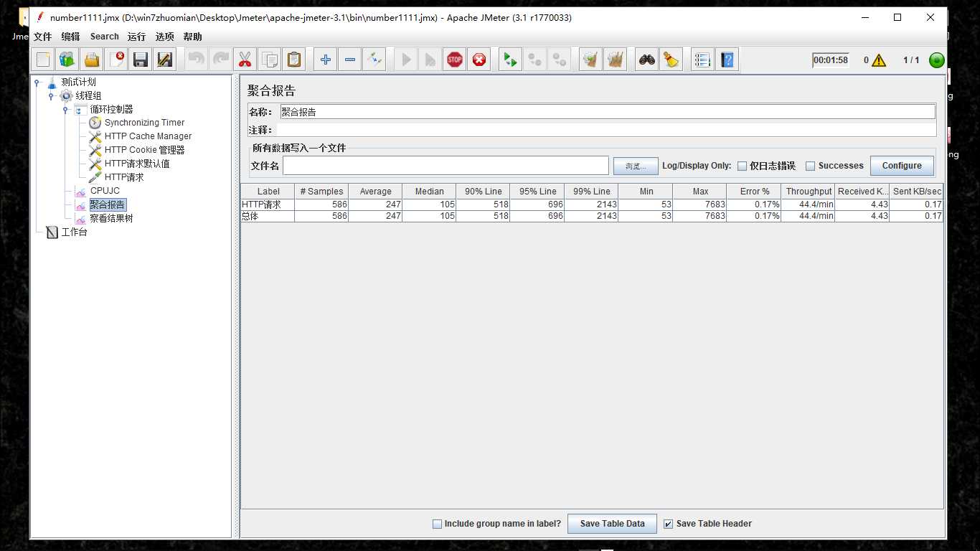This screenshot has height=551, width=980.
Task: Open the 运行 menu
Action: tap(136, 37)
